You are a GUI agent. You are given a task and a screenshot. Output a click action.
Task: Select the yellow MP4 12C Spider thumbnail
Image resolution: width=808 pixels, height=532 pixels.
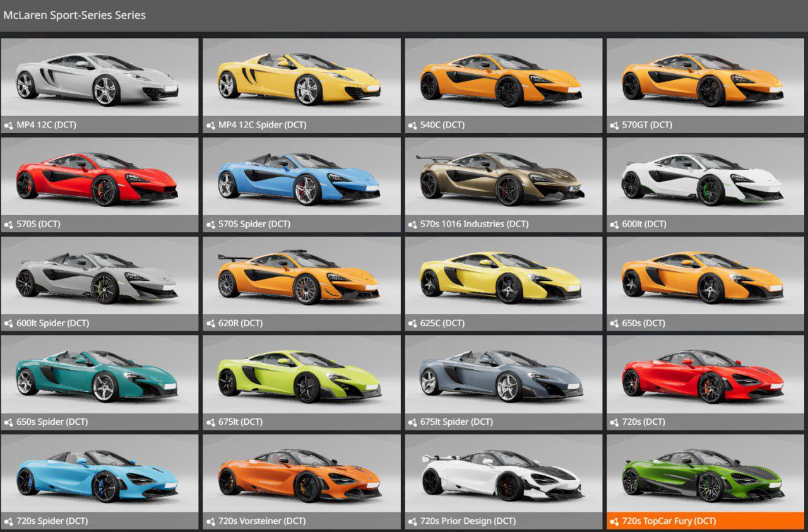(x=301, y=78)
